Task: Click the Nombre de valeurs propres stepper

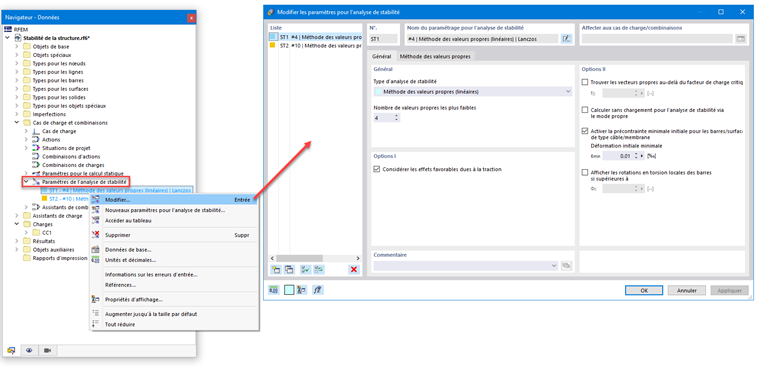Action: pos(397,118)
